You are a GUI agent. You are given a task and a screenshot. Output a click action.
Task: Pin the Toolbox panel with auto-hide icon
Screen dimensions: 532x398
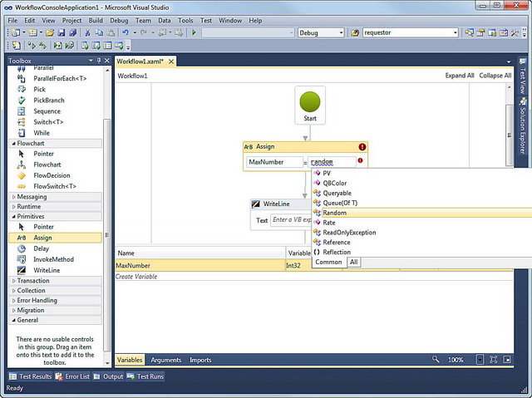tap(99, 61)
